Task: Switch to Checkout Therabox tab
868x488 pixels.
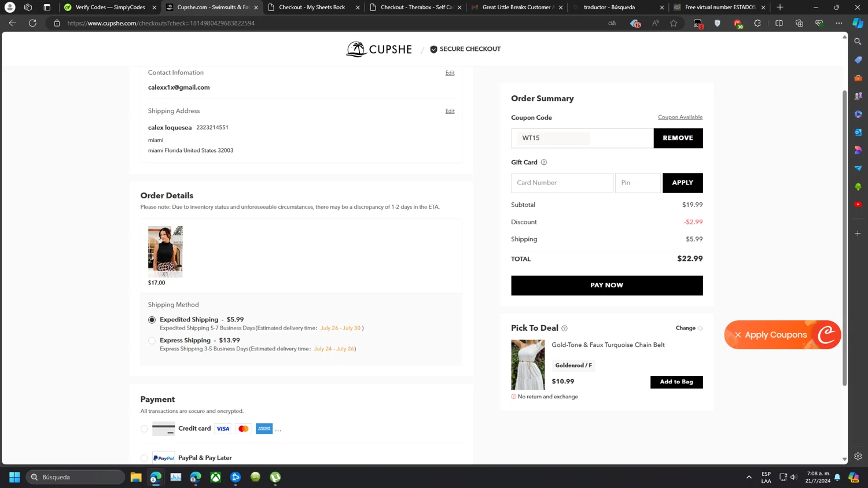Action: [415, 8]
